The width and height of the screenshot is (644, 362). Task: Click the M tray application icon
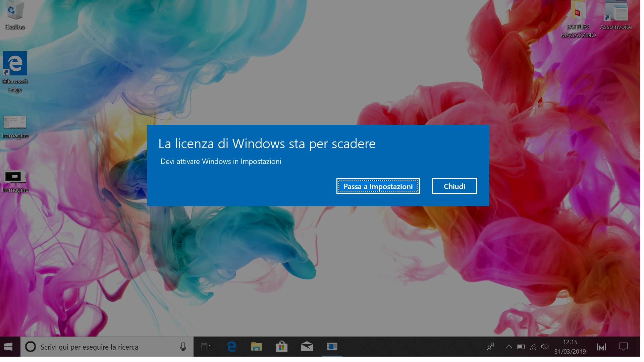click(x=601, y=347)
